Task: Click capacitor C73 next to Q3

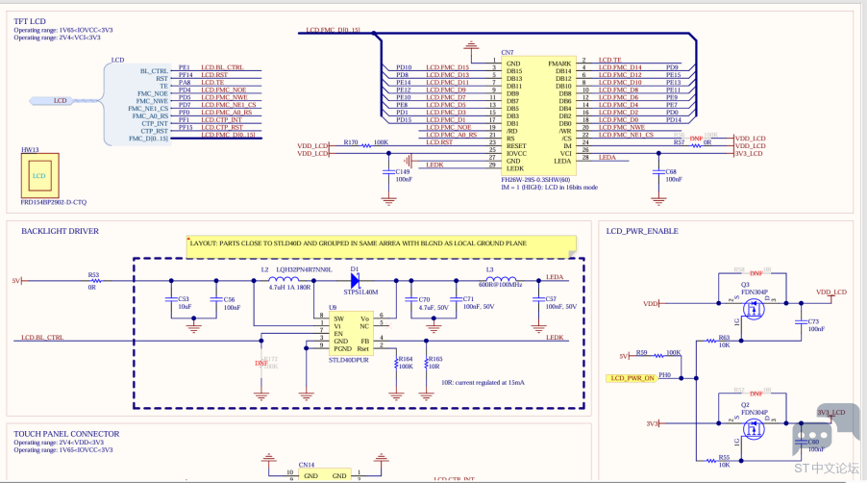Action: [801, 321]
